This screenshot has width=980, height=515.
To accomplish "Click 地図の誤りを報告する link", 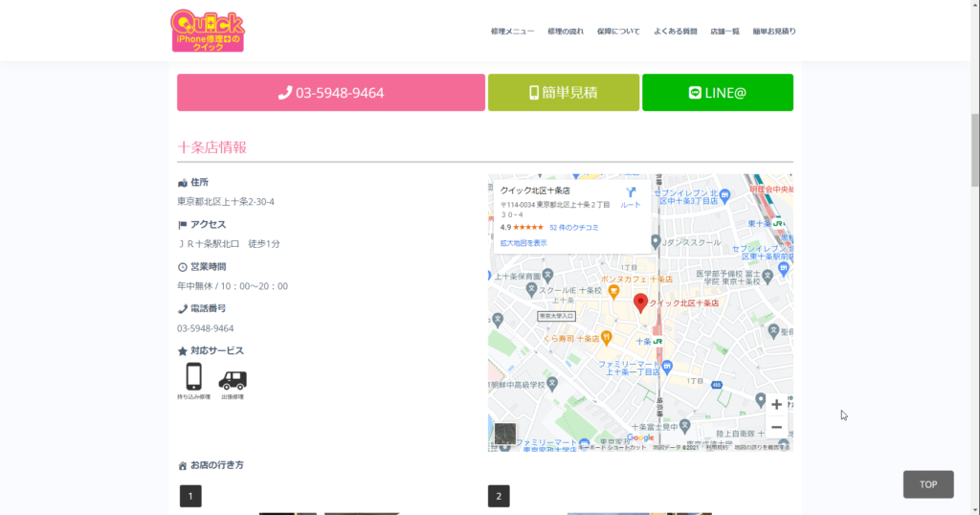I will tap(762, 447).
